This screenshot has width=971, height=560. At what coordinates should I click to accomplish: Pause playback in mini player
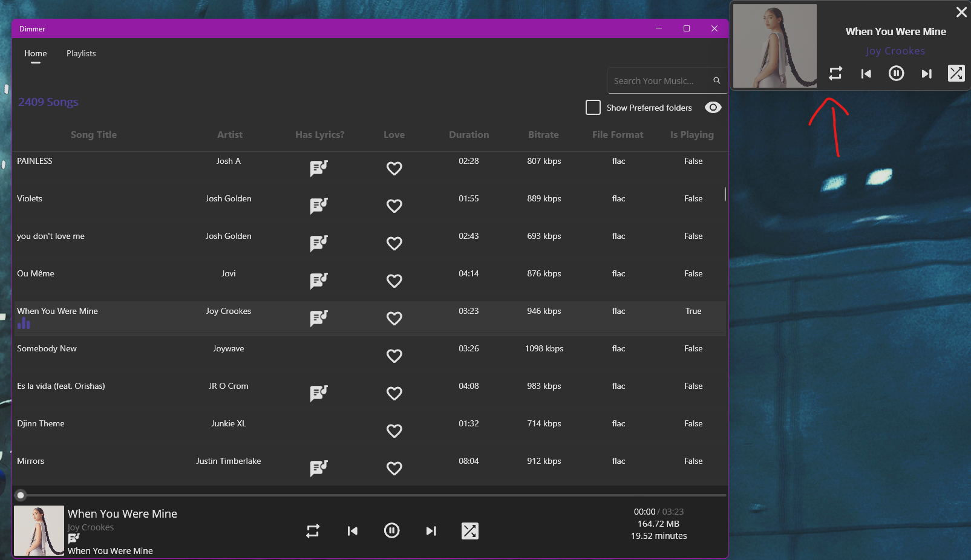point(897,74)
